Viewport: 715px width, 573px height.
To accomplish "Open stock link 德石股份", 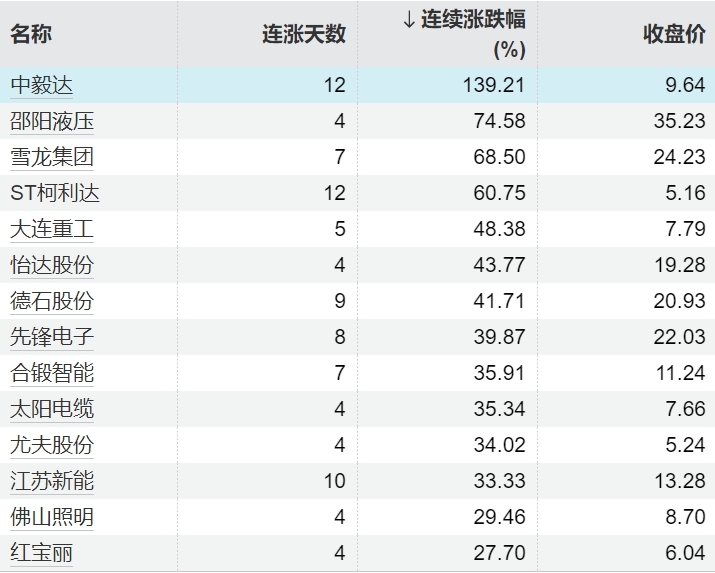I will (x=52, y=301).
